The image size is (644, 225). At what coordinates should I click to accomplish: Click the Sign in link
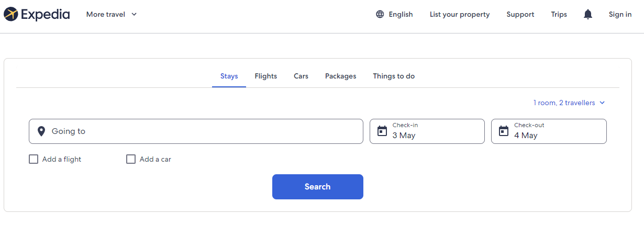pyautogui.click(x=620, y=15)
